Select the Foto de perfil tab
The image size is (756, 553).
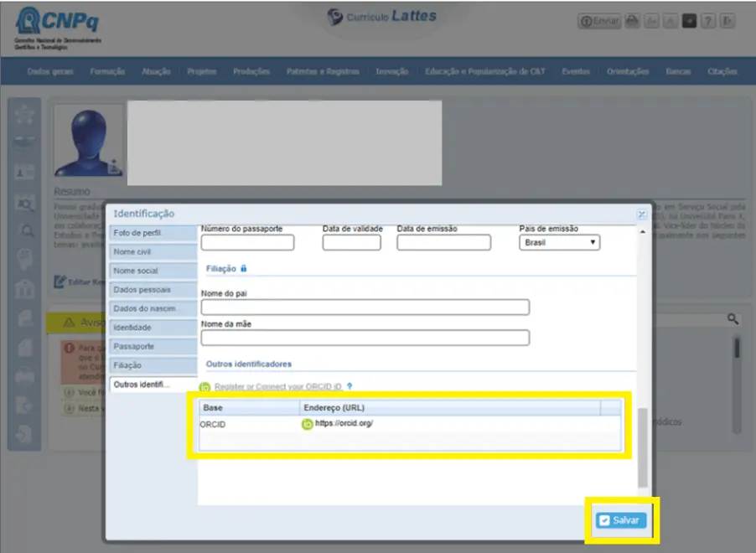[x=152, y=233]
